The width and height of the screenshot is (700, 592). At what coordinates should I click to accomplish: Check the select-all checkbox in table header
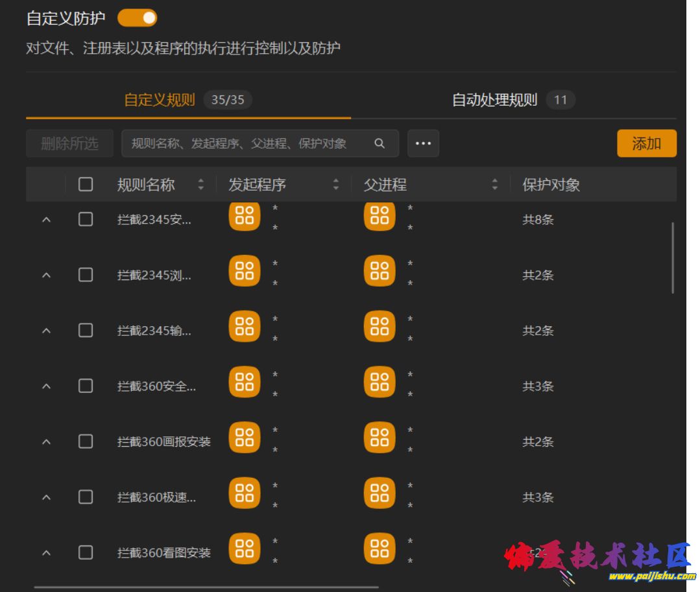tap(86, 185)
